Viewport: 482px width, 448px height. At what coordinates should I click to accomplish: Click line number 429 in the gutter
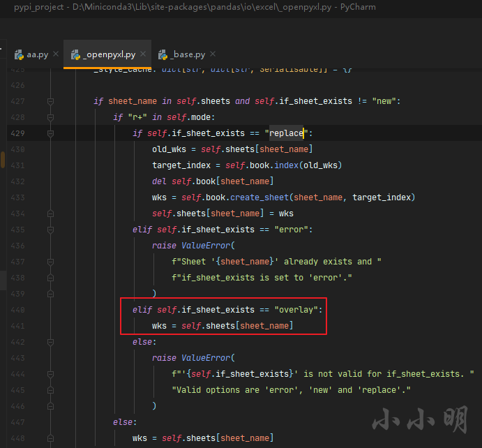click(x=17, y=133)
